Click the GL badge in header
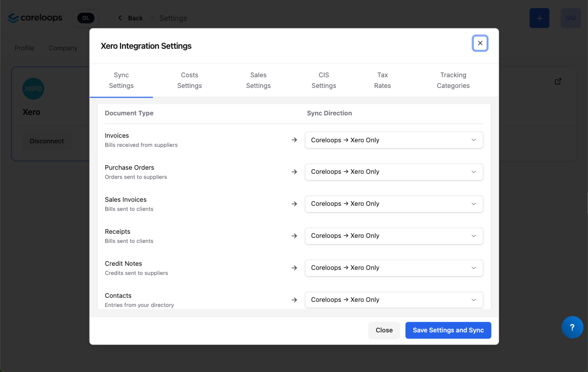The image size is (588, 372). (86, 18)
